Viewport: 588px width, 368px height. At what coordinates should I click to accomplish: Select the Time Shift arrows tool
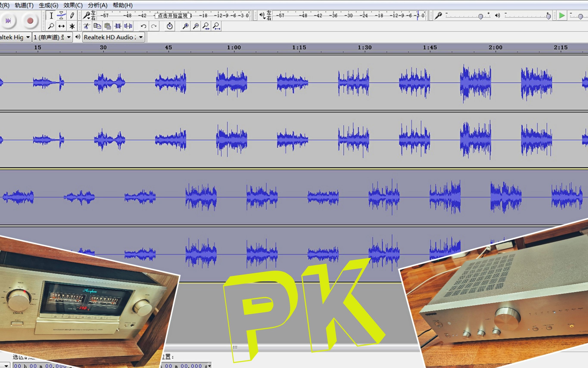click(x=61, y=26)
